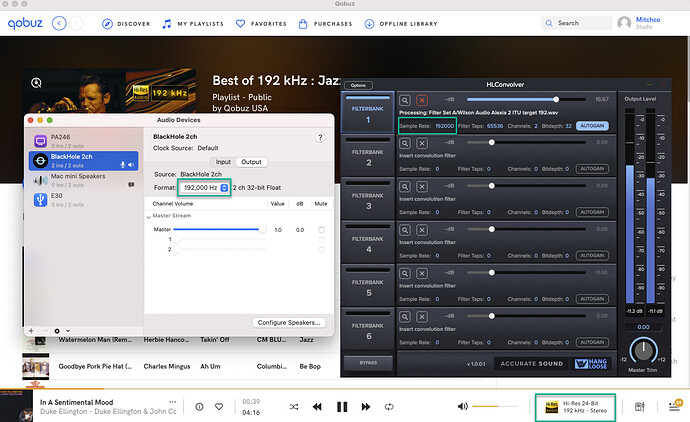Viewport: 690px width, 422px height.
Task: Open Mitchco user profile avatar
Action: (624, 23)
